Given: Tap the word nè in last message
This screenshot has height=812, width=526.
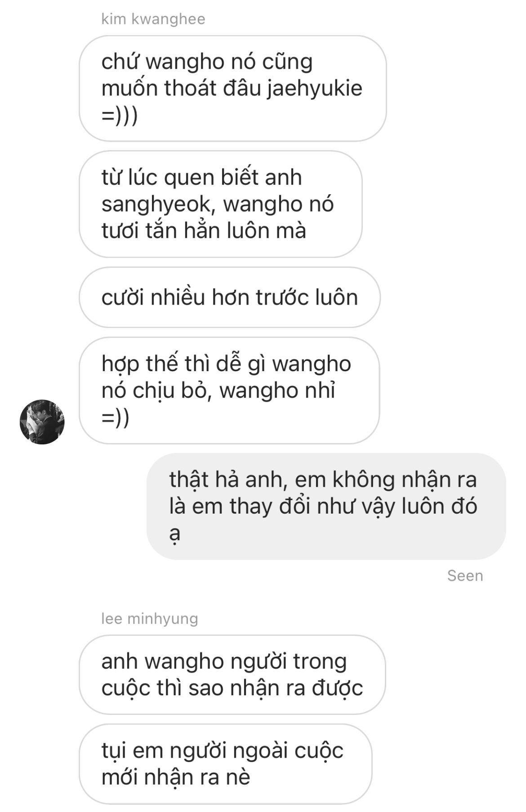Looking at the screenshot, I should pos(238,777).
